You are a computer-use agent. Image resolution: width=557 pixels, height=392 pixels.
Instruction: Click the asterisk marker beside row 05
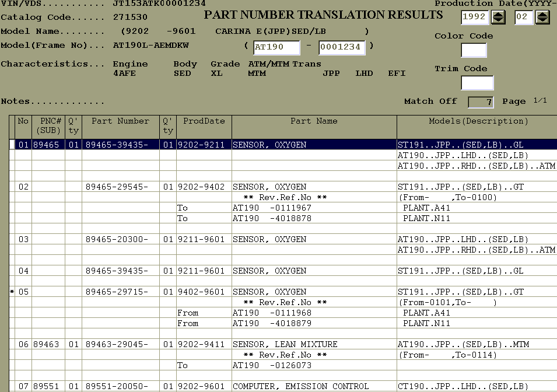12,292
